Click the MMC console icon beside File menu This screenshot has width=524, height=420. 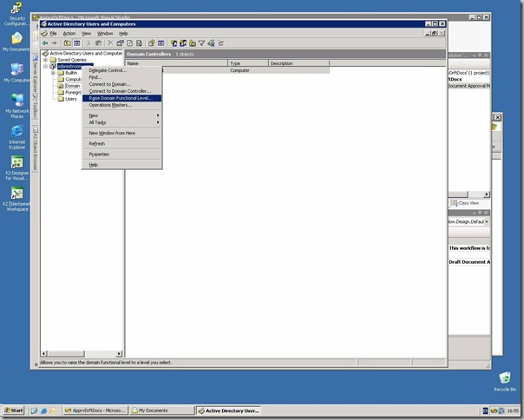coord(44,34)
